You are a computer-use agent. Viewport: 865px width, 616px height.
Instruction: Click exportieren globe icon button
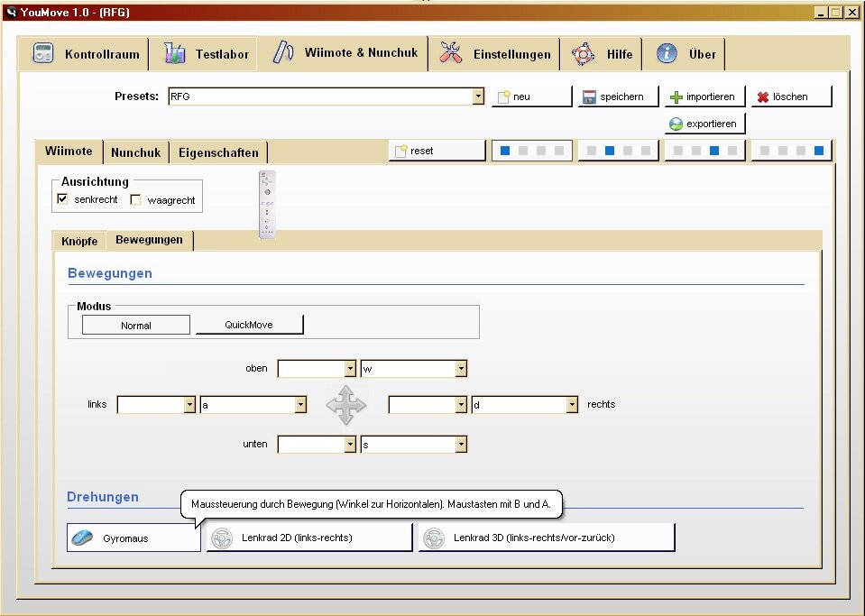704,124
